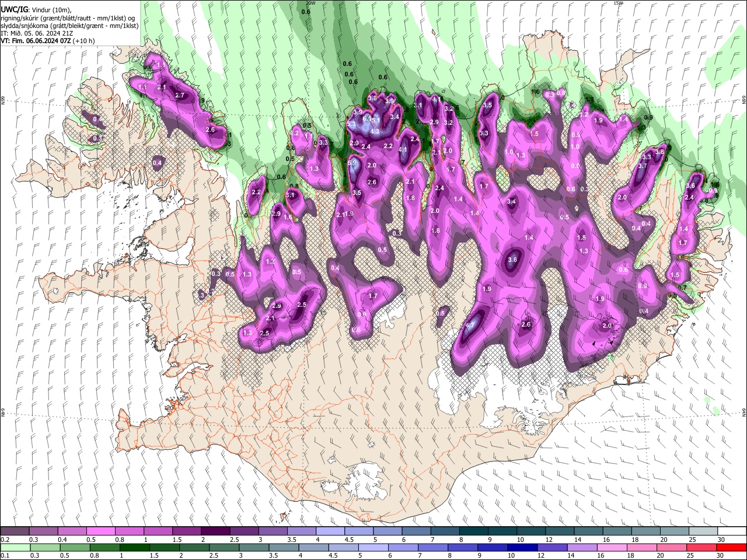
Task: Select the 'Vindur (10m)' header label
Action: (x=50, y=10)
